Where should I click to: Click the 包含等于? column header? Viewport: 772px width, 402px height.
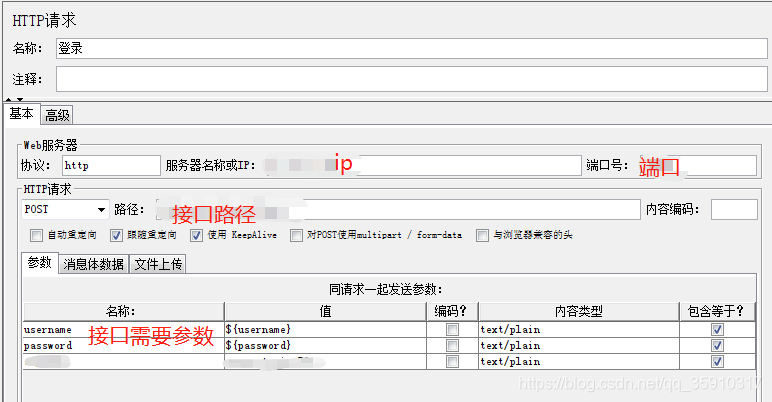[x=717, y=311]
